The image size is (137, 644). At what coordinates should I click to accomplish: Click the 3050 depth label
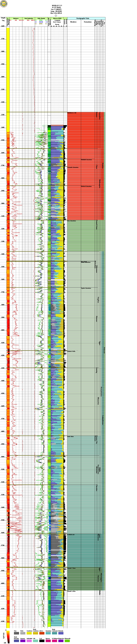coord(3,203)
